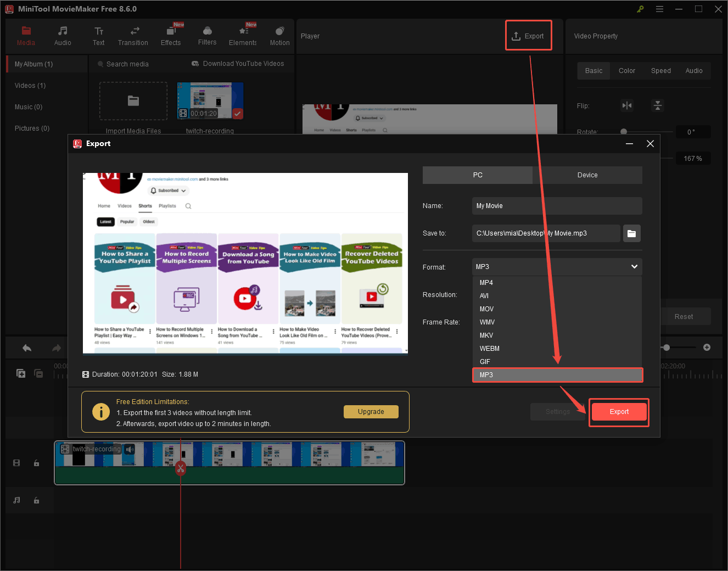Toggle the checkmark on twitch-recording thumbnail
728x571 pixels.
pos(238,114)
